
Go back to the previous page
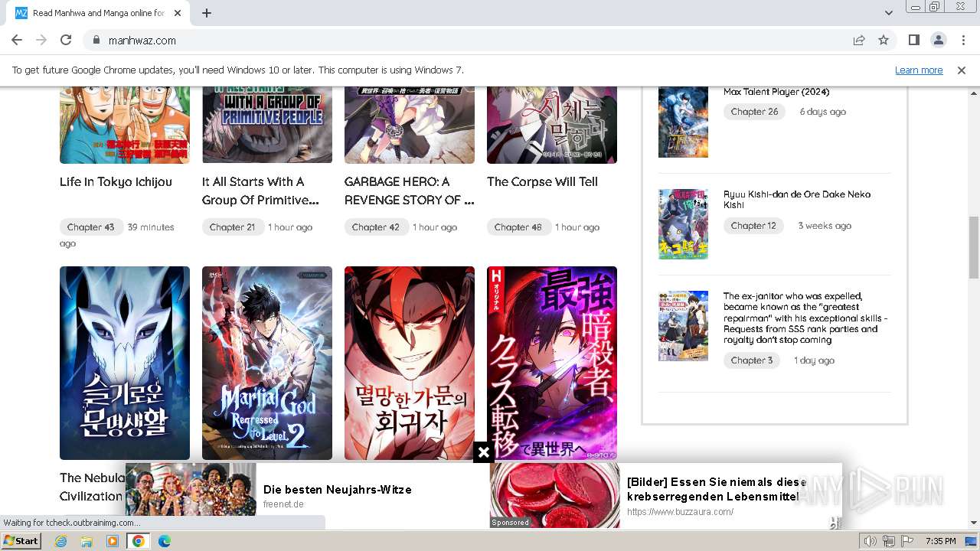point(17,40)
